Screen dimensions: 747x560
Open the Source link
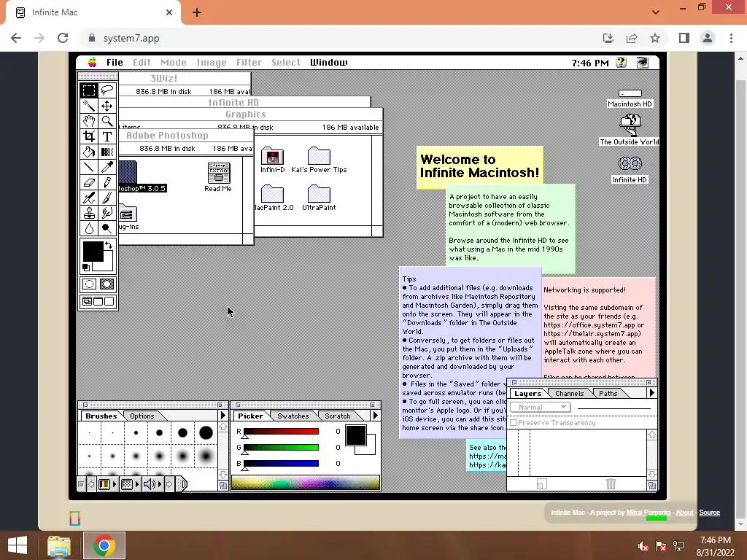click(x=709, y=513)
